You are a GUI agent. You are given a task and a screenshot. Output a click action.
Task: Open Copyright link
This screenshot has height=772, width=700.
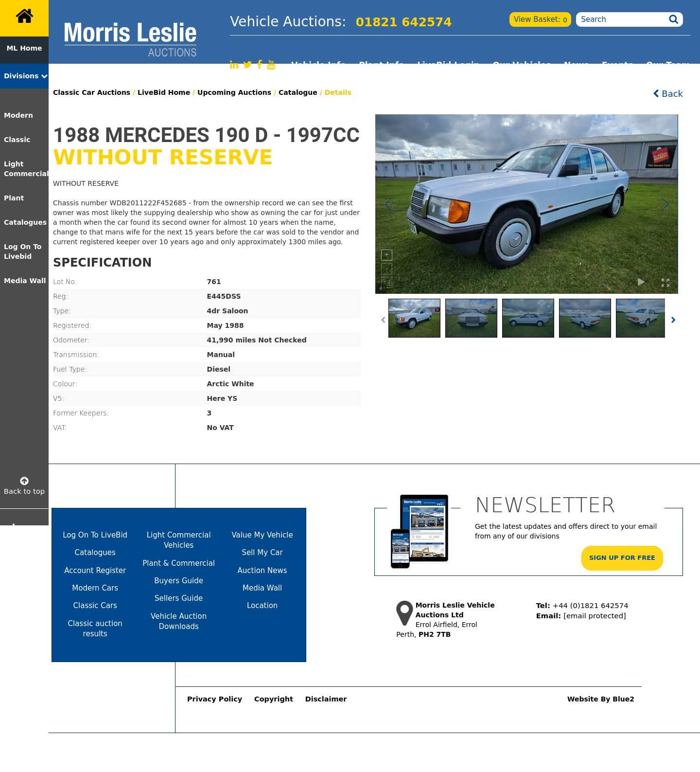tap(274, 699)
